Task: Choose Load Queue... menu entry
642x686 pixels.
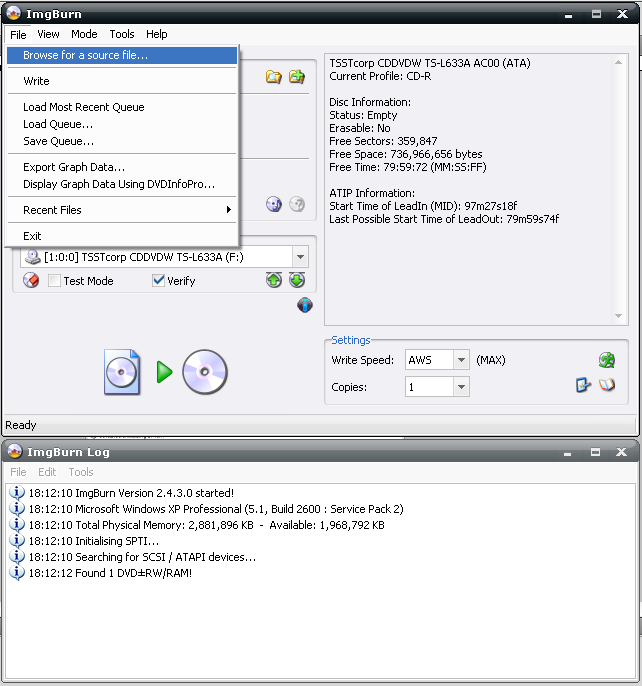Action: (x=122, y=124)
